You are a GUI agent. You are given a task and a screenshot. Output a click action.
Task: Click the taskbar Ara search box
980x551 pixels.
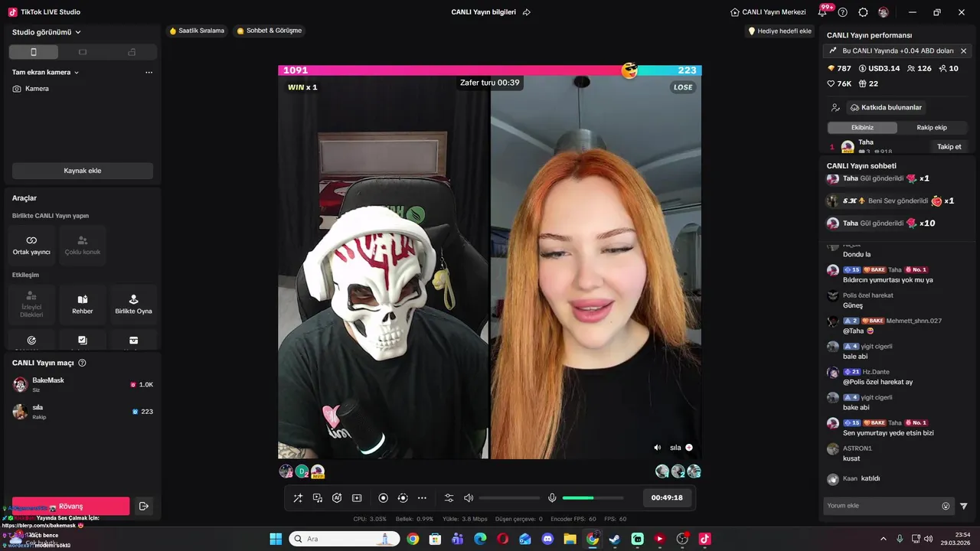[x=345, y=540]
